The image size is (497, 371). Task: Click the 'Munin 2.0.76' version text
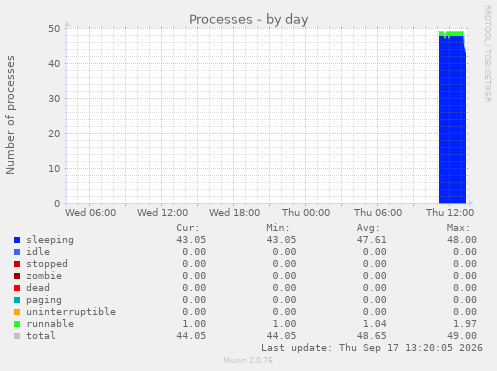pyautogui.click(x=248, y=360)
